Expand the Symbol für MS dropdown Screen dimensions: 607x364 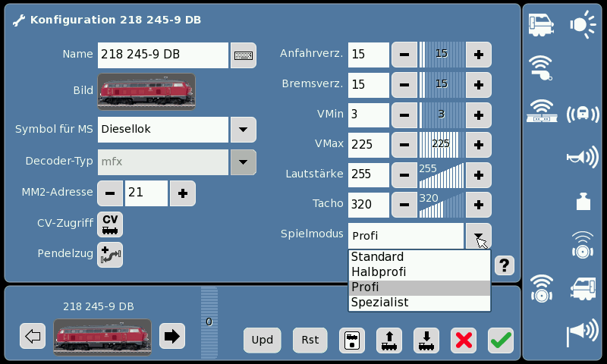(244, 130)
